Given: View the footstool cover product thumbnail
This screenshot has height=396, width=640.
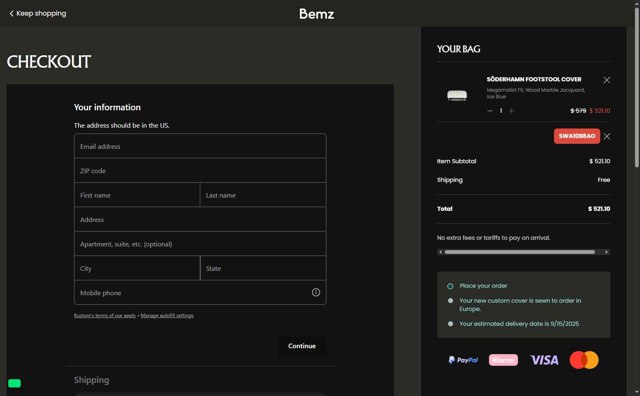Looking at the screenshot, I should (457, 95).
